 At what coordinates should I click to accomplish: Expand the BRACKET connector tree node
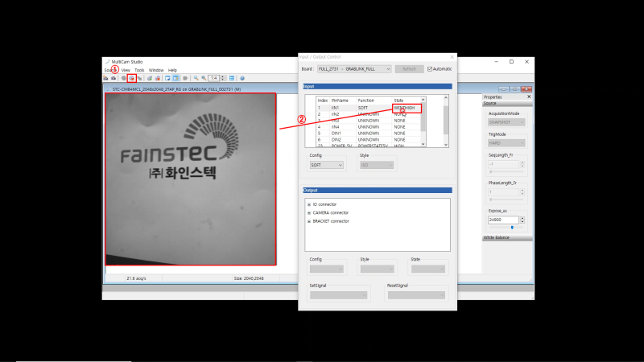[309, 221]
